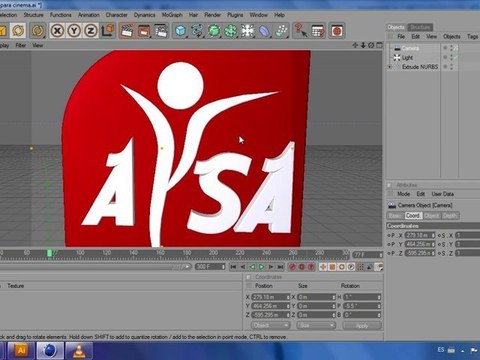
Task: Step the Rotation H value spinner
Action: pyautogui.click(x=379, y=297)
